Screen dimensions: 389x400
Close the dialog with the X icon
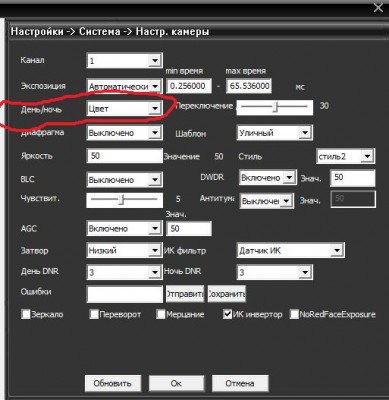click(x=378, y=8)
